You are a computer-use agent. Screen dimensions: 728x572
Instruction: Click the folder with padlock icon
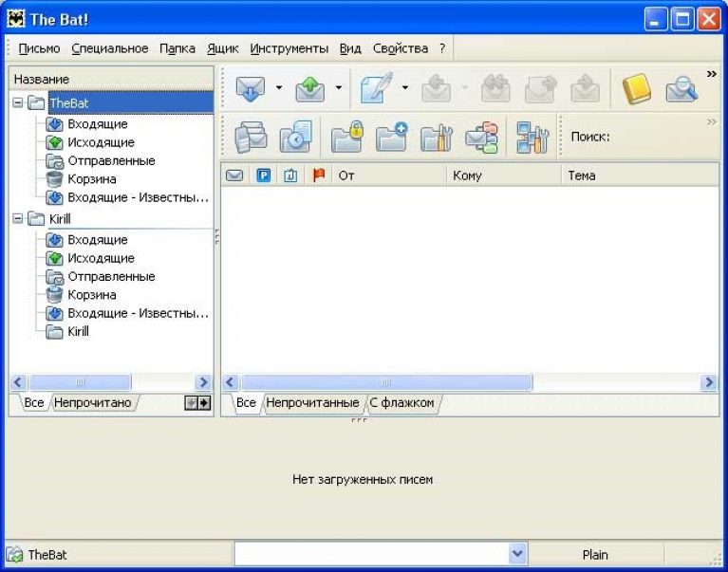346,138
